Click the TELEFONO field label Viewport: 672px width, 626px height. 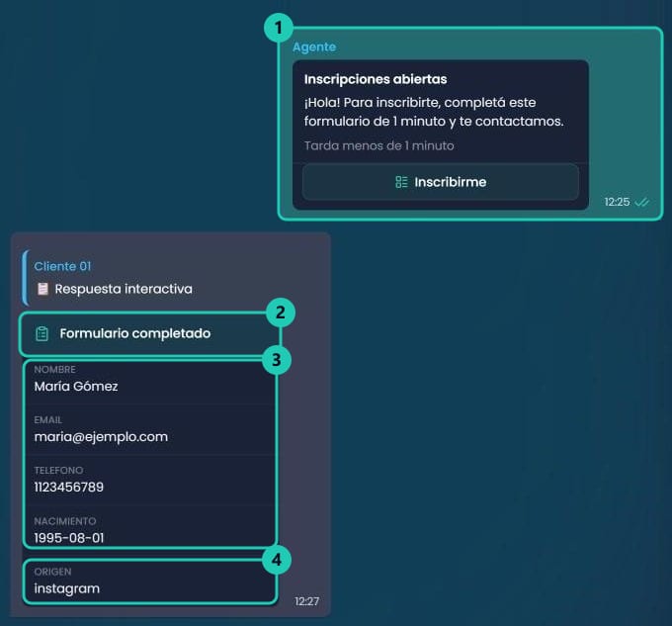click(58, 471)
